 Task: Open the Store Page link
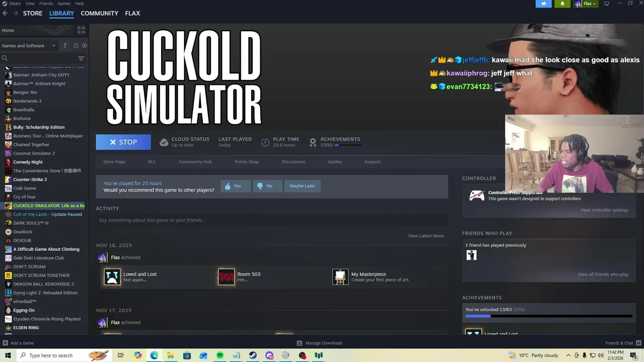click(x=114, y=162)
